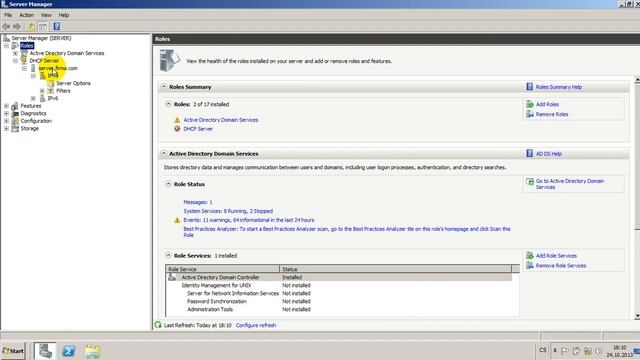The image size is (640, 360).
Task: Launch PowerShell from the taskbar
Action: 69,351
